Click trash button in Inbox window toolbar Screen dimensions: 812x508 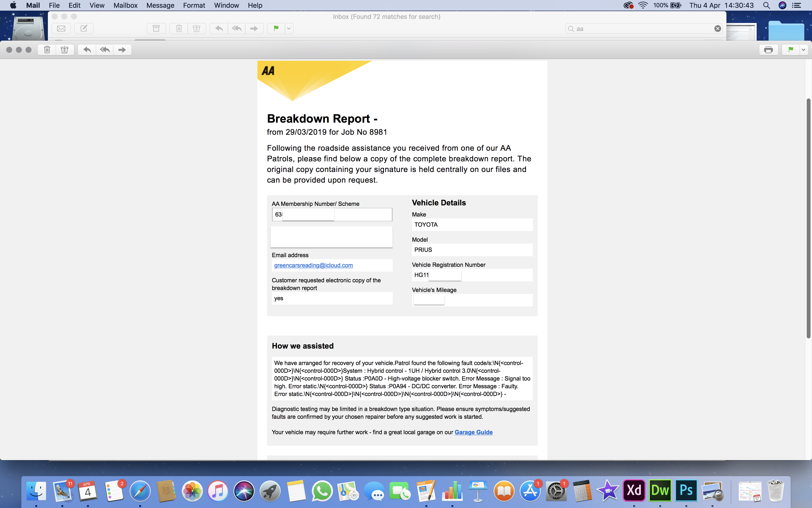(179, 29)
